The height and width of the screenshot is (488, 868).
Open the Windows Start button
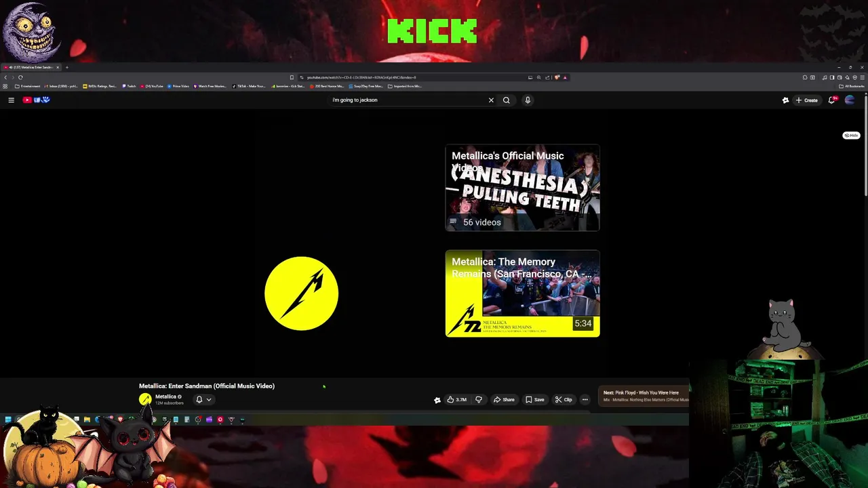[8, 420]
